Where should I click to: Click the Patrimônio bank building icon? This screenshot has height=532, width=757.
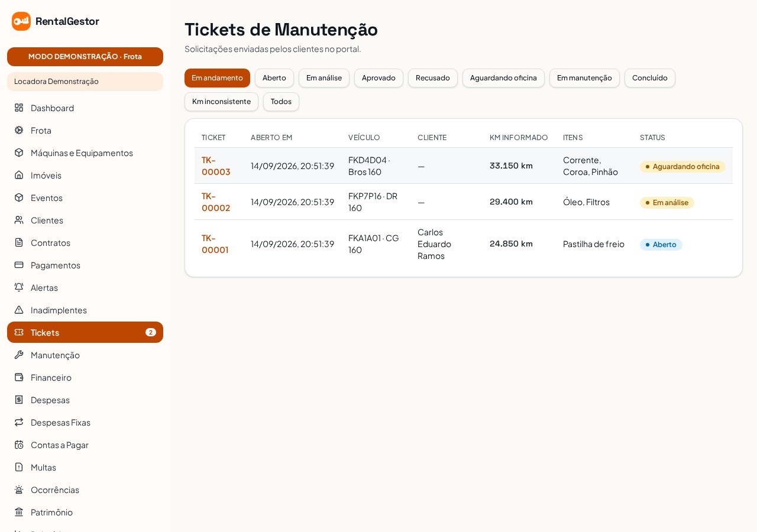point(19,512)
